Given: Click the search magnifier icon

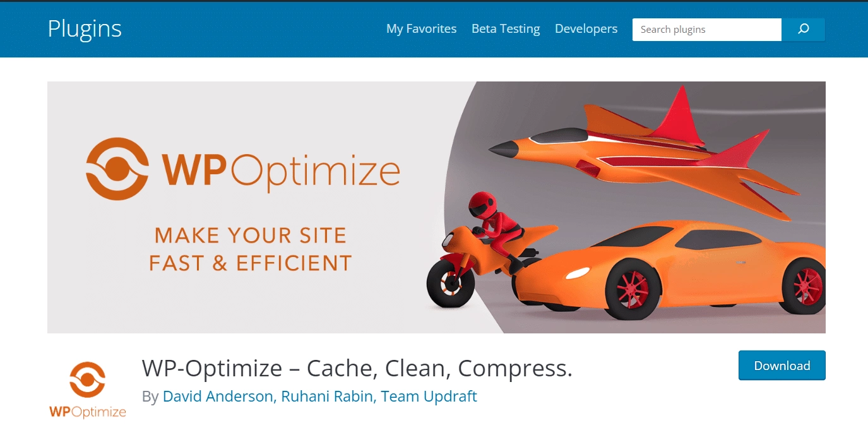Looking at the screenshot, I should click(803, 29).
